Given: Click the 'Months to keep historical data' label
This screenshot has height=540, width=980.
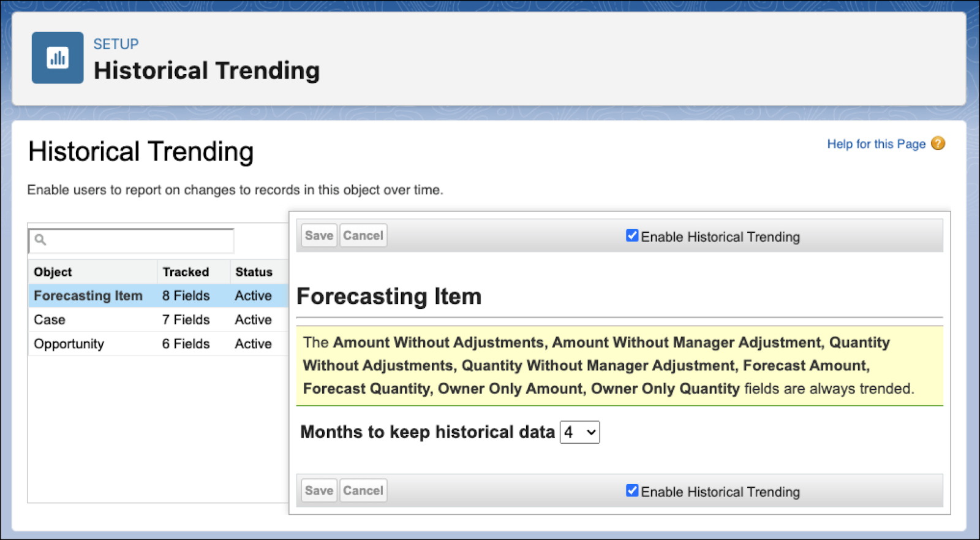Looking at the screenshot, I should (428, 432).
